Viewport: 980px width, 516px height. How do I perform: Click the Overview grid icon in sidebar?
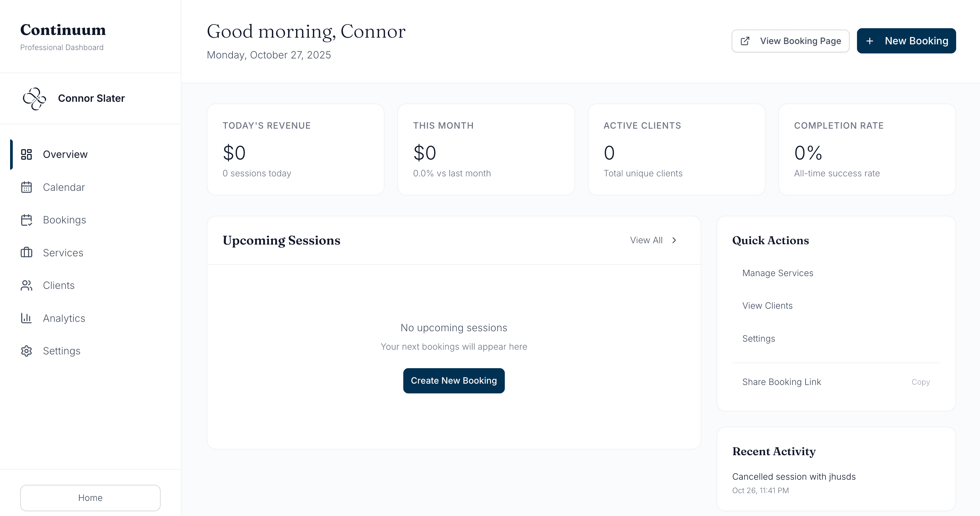click(26, 155)
